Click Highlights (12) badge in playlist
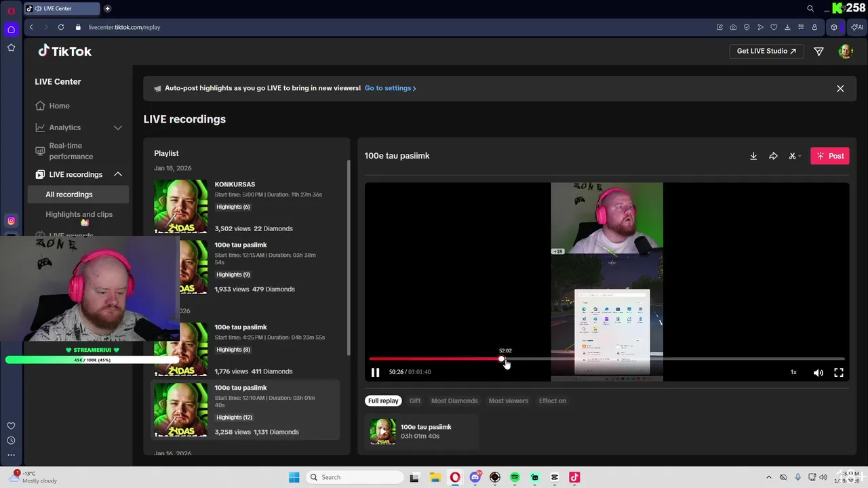Image resolution: width=868 pixels, height=488 pixels. tap(235, 418)
